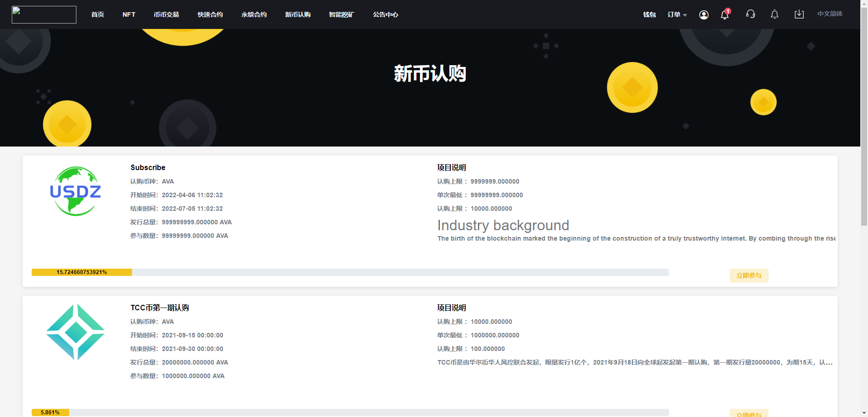Click the Subscribe project title

click(148, 168)
